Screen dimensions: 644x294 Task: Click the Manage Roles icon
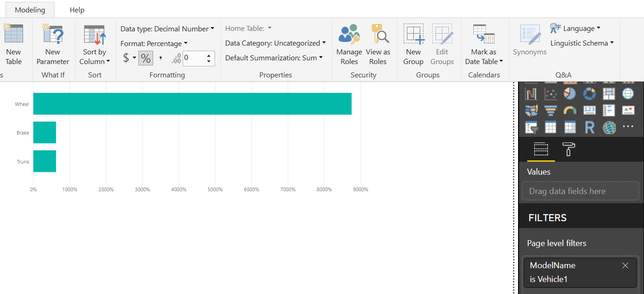tap(349, 34)
